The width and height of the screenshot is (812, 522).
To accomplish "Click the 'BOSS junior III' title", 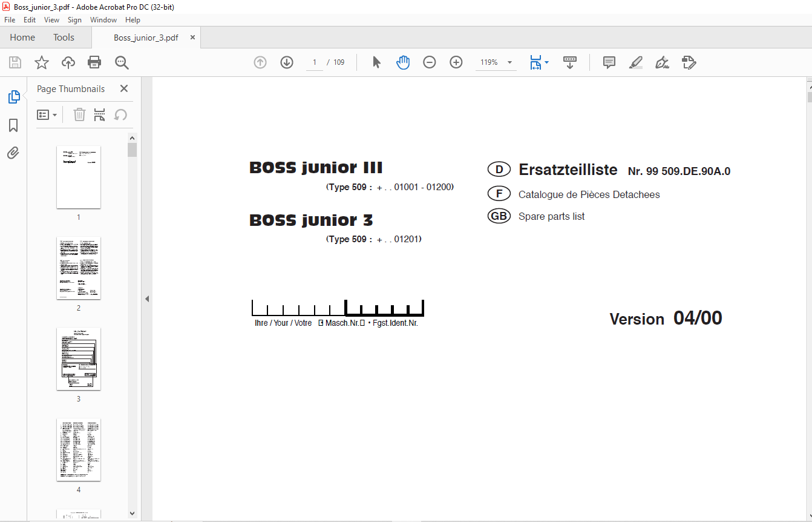I will pos(316,168).
